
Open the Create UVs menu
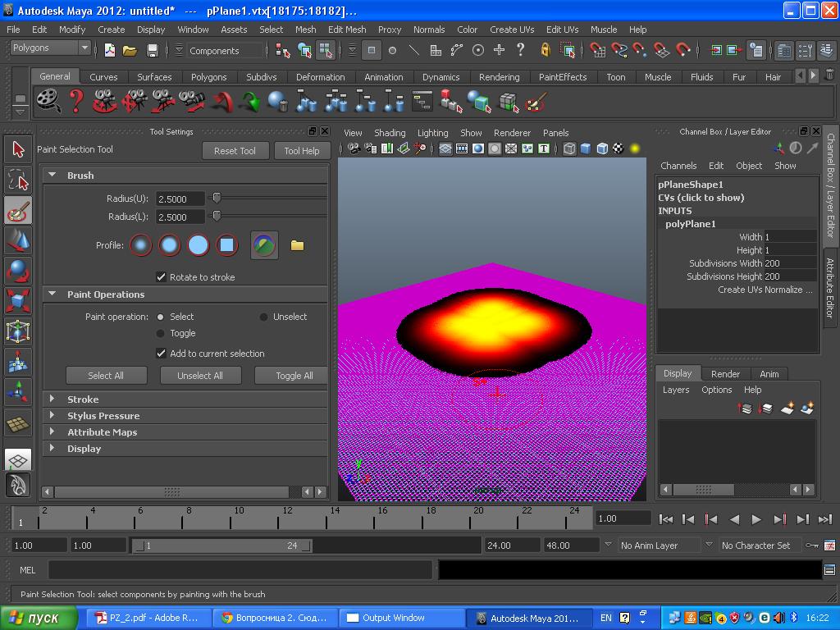(512, 30)
